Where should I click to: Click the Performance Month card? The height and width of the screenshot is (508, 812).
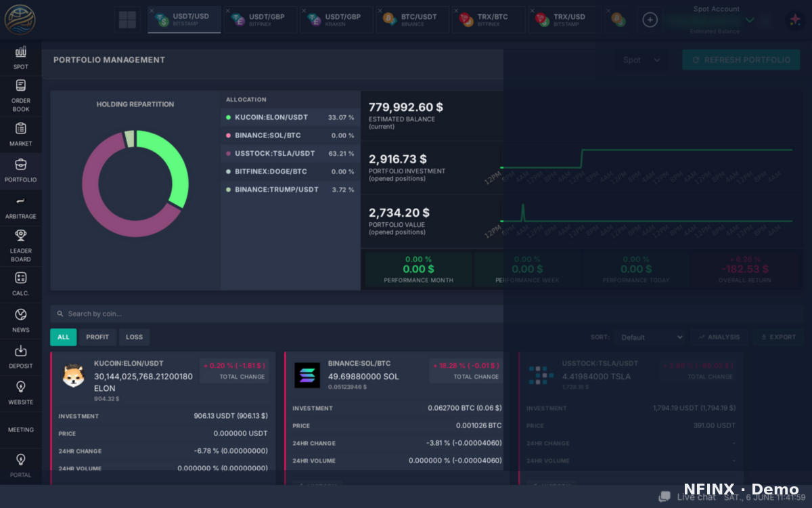coord(419,269)
